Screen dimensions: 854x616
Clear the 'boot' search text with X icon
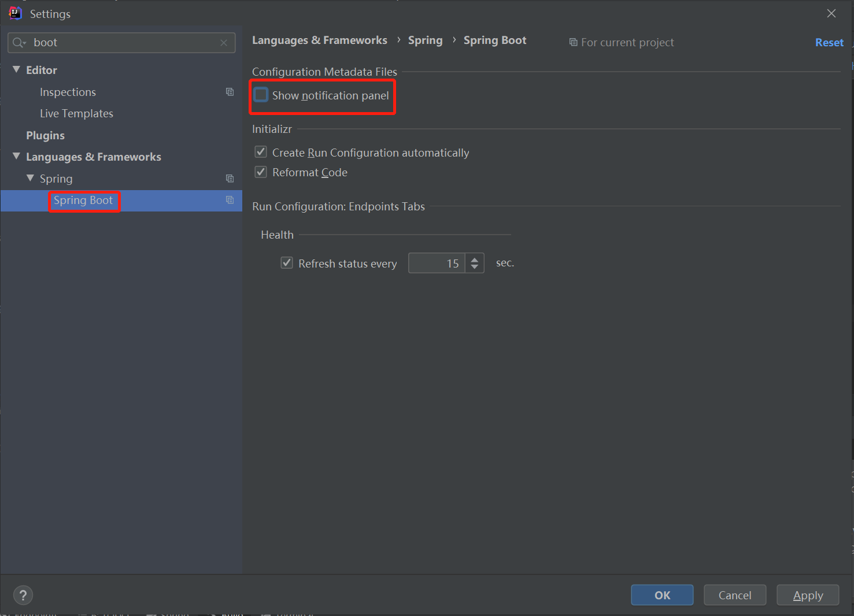pos(224,43)
